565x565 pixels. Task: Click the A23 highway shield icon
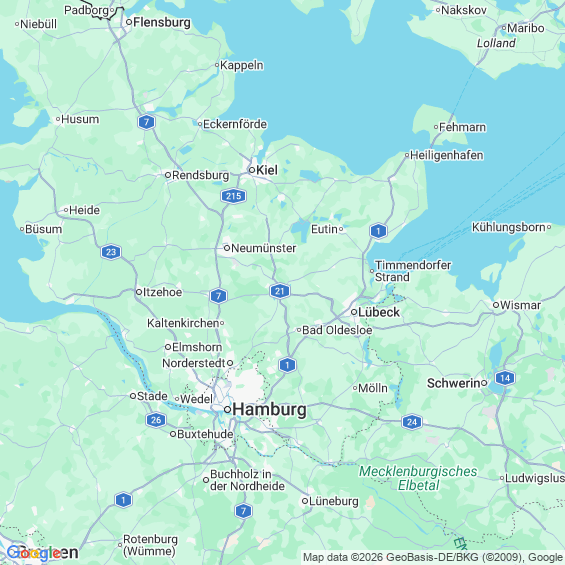(x=111, y=252)
